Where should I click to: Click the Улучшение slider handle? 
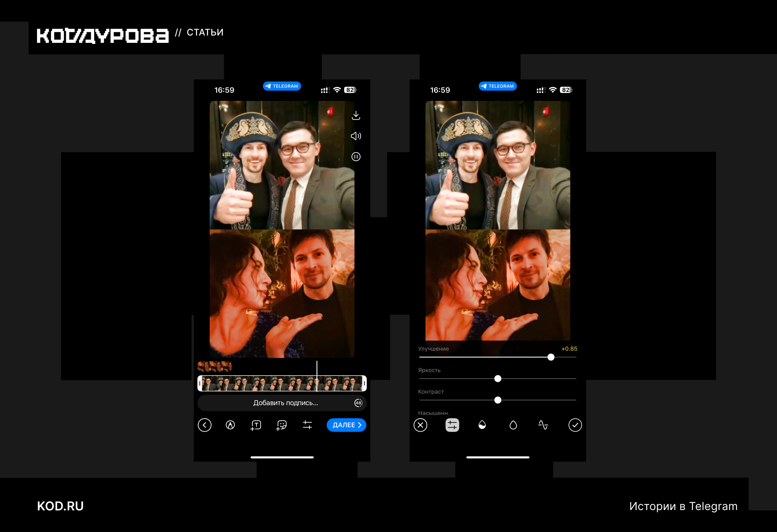click(551, 357)
